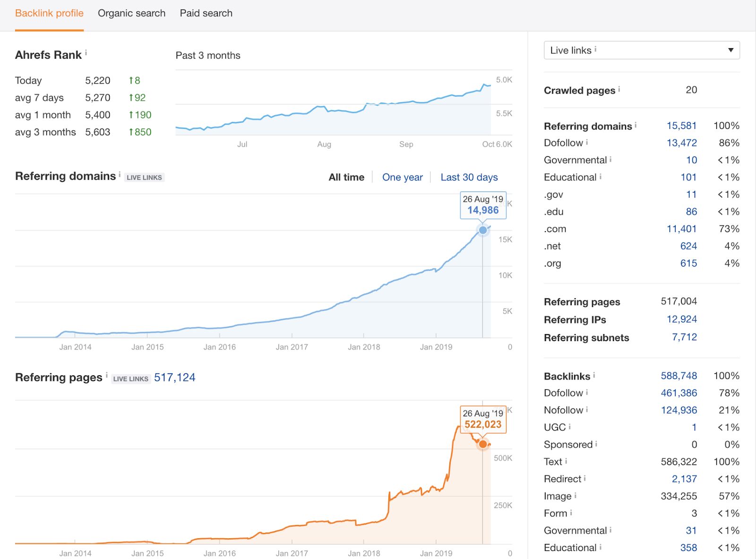The height and width of the screenshot is (559, 756).
Task: Click the blue marker on Referring domains chart
Action: [x=482, y=230]
